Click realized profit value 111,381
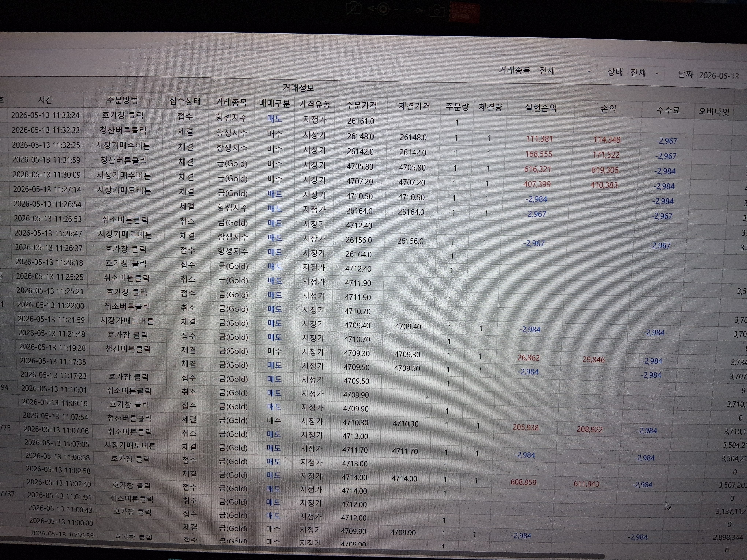The image size is (747, 560). (539, 139)
